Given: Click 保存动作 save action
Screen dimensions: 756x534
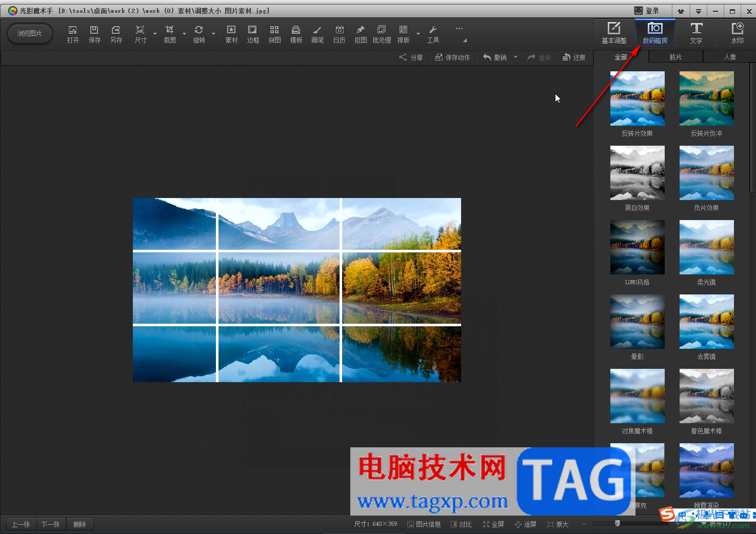Looking at the screenshot, I should [x=452, y=57].
